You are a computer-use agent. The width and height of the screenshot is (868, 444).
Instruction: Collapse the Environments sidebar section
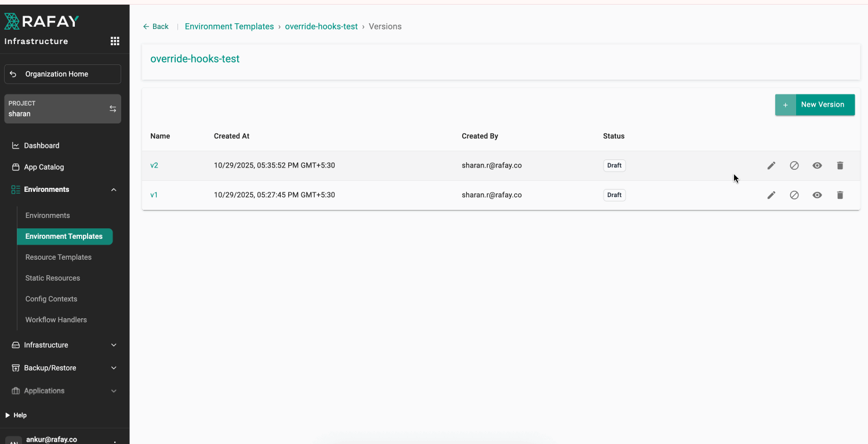114,190
